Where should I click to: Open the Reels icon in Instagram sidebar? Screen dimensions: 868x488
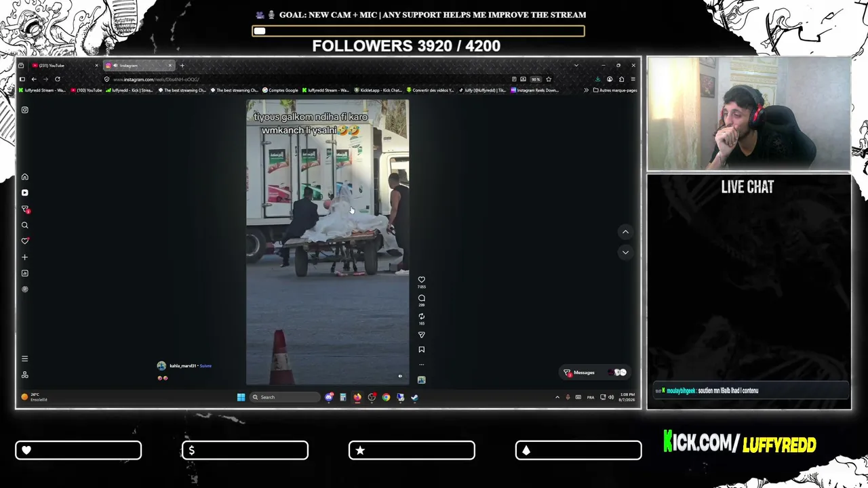click(x=25, y=192)
